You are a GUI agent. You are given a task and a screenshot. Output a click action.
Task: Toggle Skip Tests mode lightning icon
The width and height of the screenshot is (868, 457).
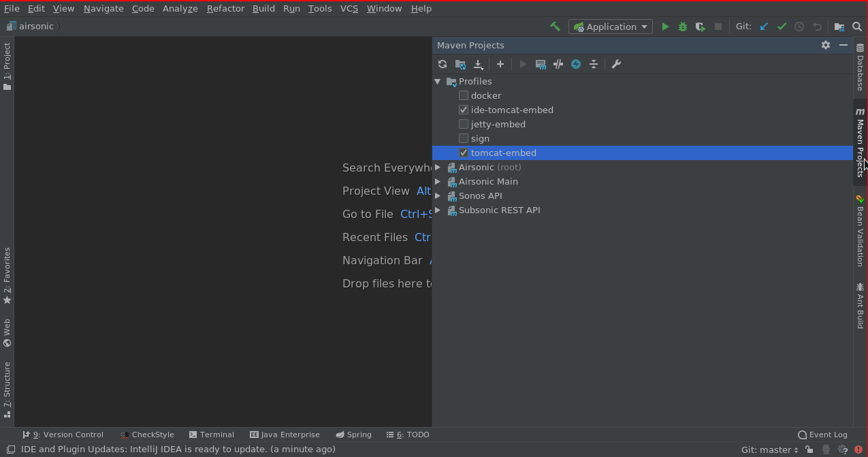pos(576,64)
